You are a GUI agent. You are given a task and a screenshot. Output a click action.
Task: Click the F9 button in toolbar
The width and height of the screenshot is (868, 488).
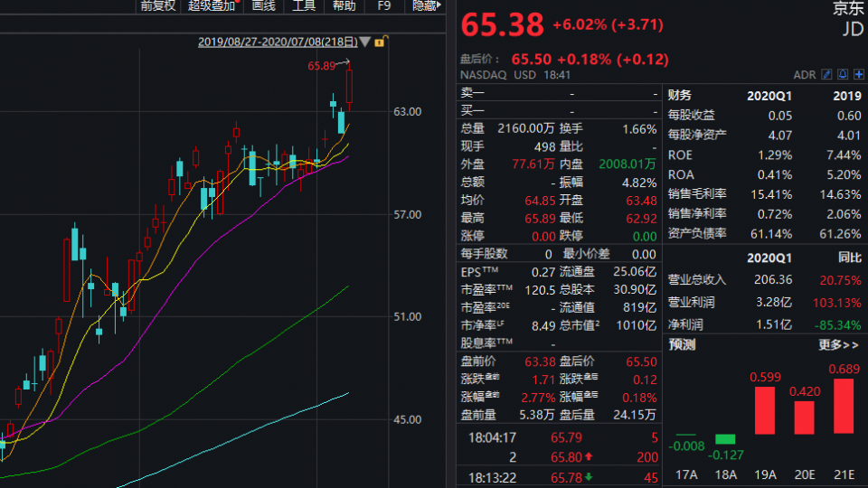point(384,6)
